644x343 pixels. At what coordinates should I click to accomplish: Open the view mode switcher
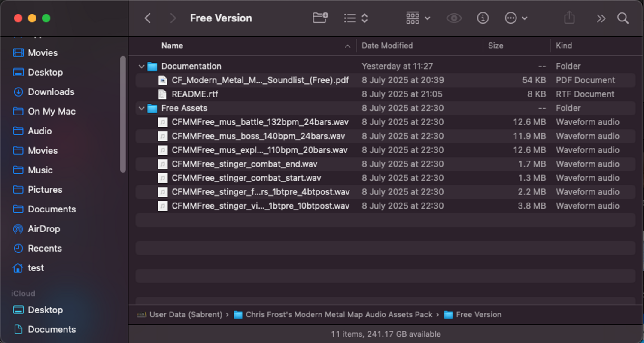(x=356, y=18)
